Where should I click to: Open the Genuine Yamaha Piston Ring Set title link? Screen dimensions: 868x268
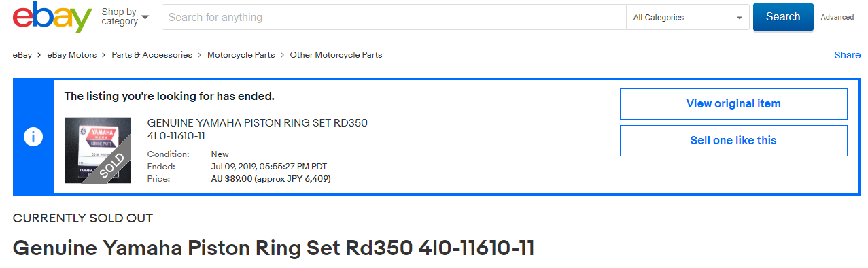click(258, 129)
